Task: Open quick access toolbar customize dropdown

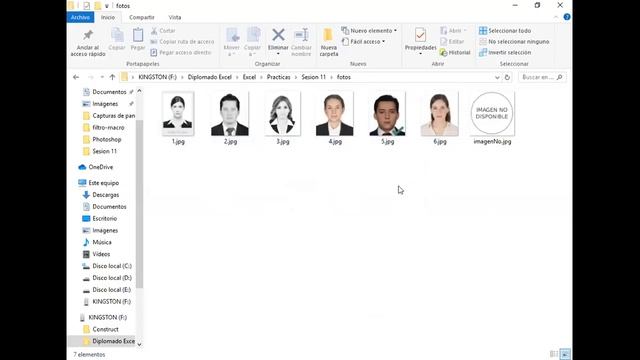Action: [107, 6]
